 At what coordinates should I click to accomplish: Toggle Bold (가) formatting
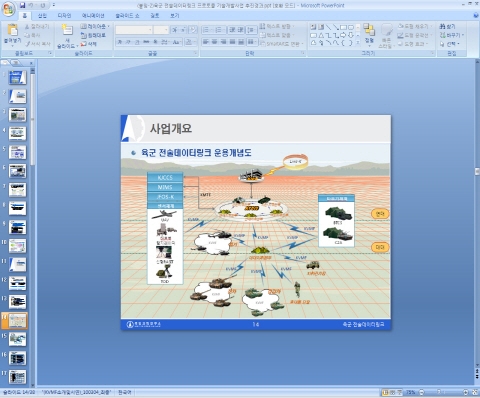(x=120, y=42)
